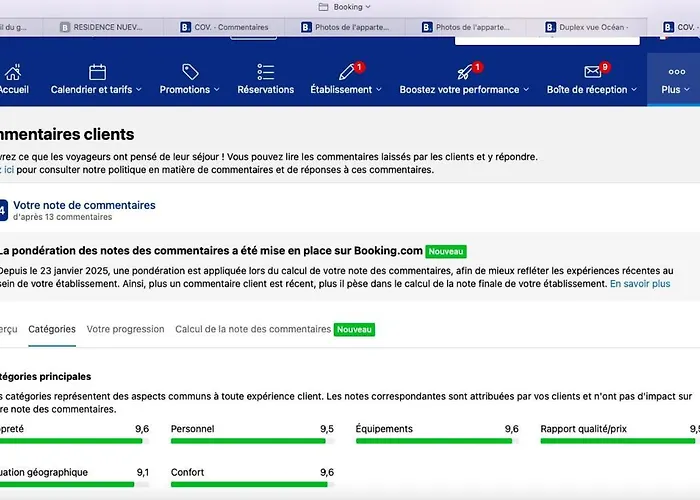Expand the Calendrier et tarifs dropdown arrow
The height and width of the screenshot is (500, 700).
[x=139, y=90]
